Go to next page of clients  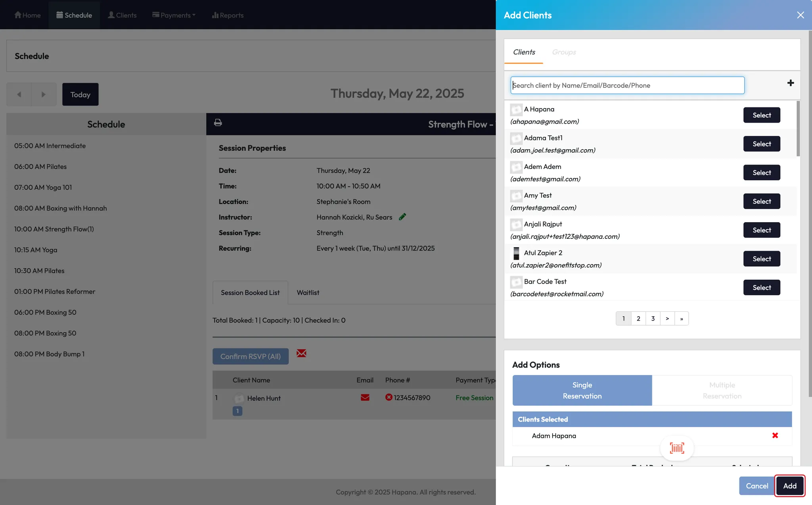point(667,319)
